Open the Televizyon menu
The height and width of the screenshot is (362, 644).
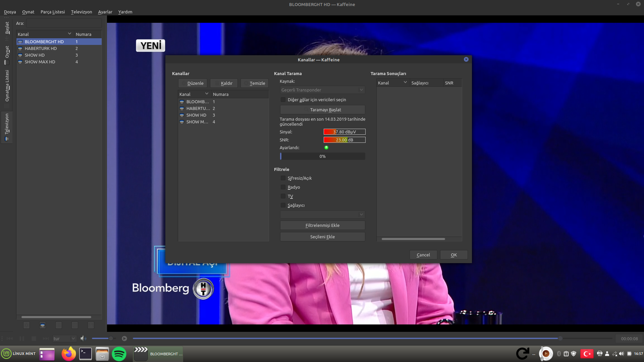pos(82,12)
